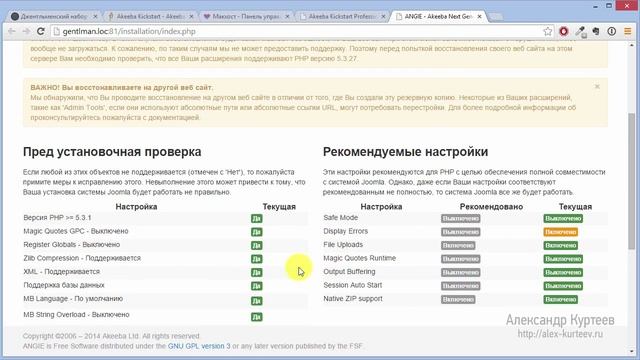Click the 'Output Buffering' setting label

(x=349, y=271)
